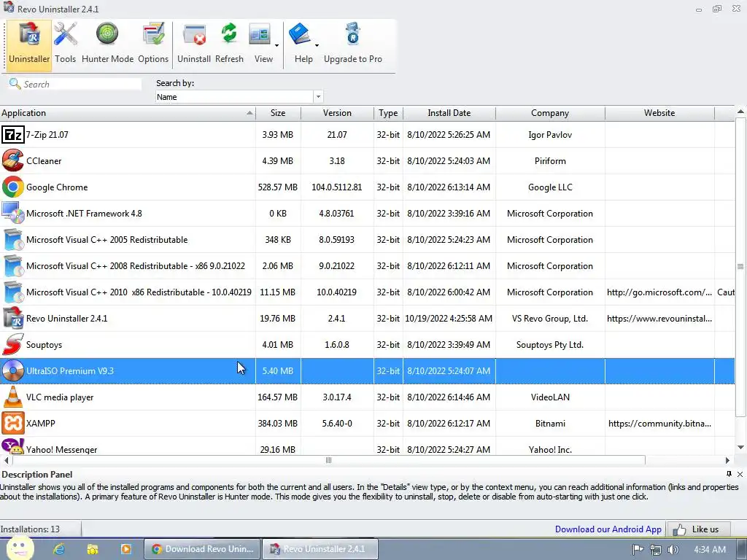Image resolution: width=747 pixels, height=560 pixels.
Task: Click the Upgrade to Pro button
Action: pyautogui.click(x=353, y=44)
